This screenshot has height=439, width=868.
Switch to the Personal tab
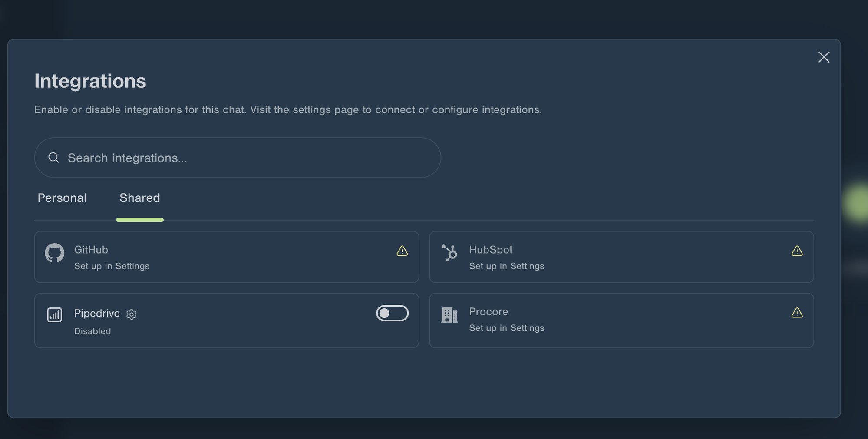coord(62,198)
